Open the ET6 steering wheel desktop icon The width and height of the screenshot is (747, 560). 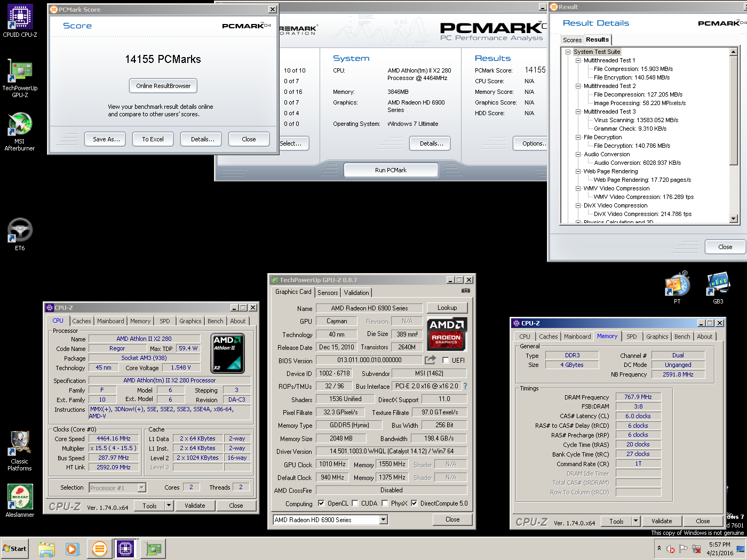tap(20, 234)
